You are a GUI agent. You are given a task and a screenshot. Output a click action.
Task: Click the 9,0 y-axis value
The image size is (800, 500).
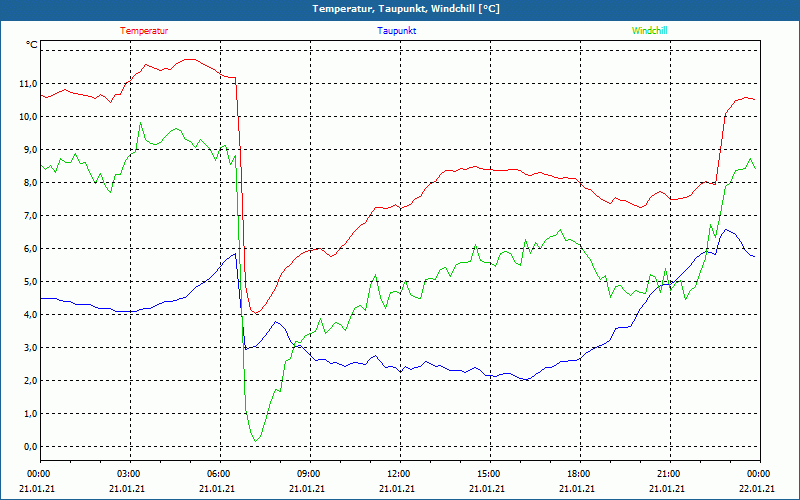(30, 149)
